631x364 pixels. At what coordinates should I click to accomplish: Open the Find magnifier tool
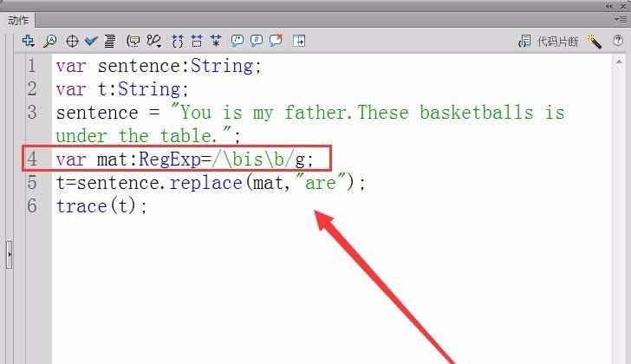tap(50, 41)
